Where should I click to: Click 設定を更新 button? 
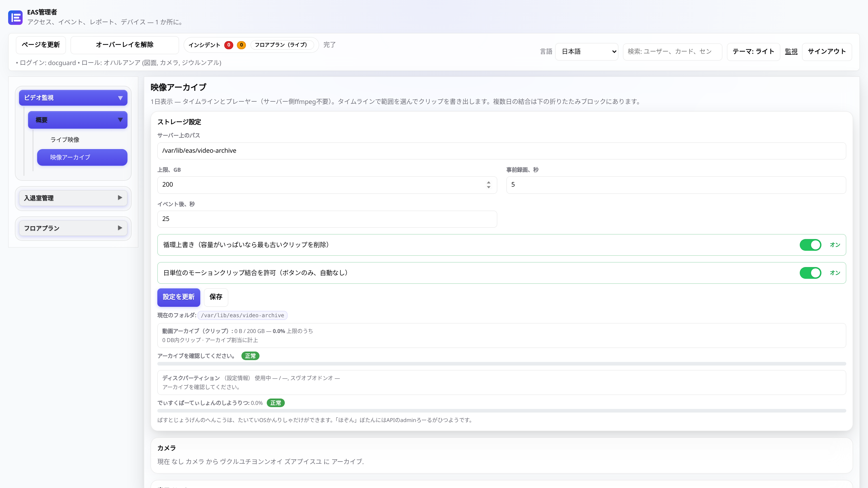pos(179,297)
